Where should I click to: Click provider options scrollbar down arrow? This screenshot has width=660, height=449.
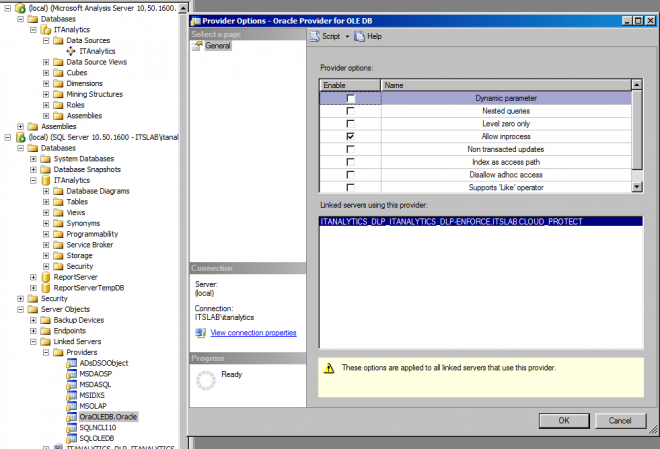(x=637, y=187)
